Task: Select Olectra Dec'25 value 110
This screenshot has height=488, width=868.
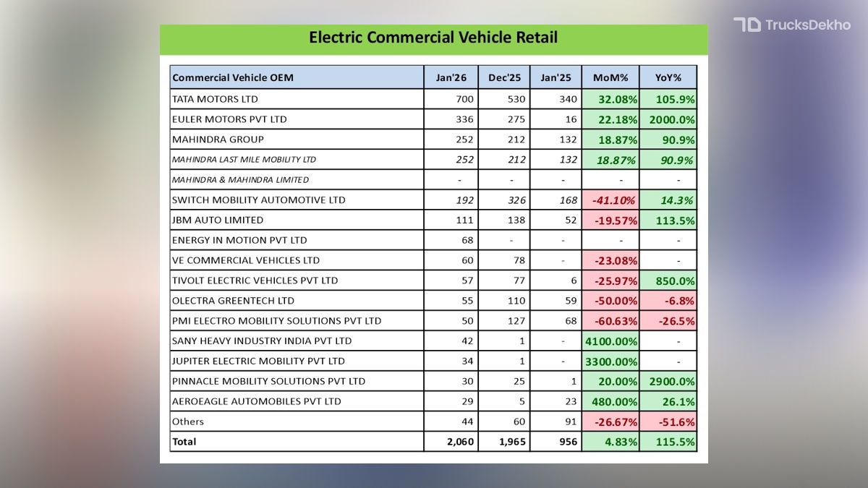Action: pos(516,301)
